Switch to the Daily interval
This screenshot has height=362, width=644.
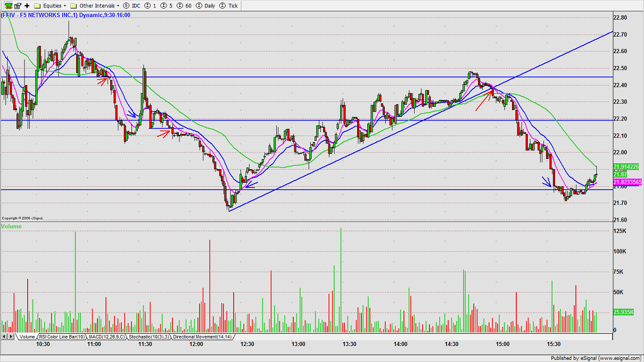click(x=205, y=6)
